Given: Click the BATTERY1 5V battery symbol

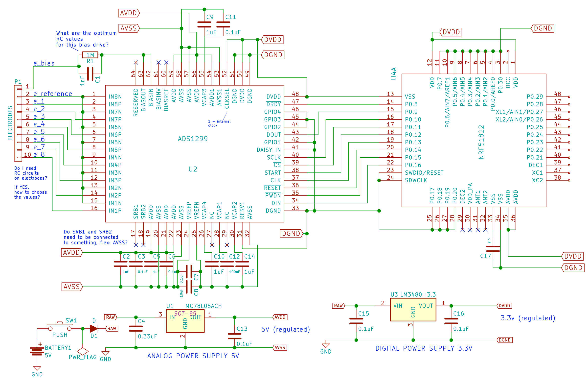Looking at the screenshot, I should point(37,351).
